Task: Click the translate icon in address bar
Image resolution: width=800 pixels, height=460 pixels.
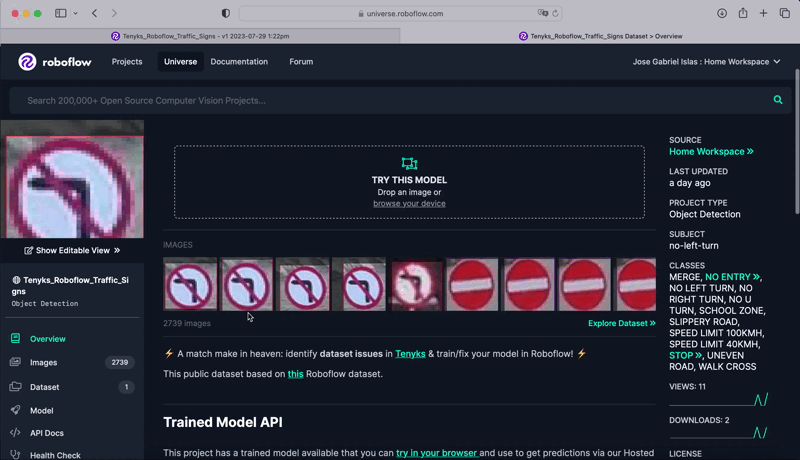Action: point(543,13)
